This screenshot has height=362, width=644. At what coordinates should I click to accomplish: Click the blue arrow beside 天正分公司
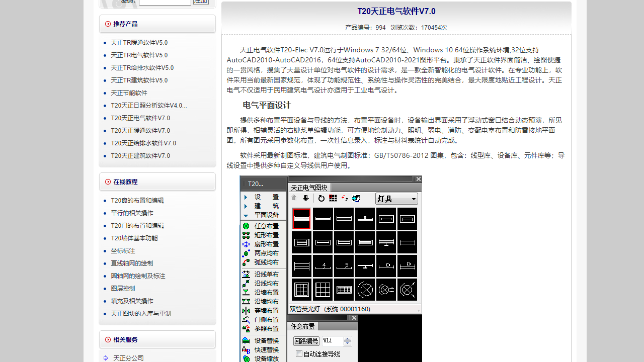tap(106, 358)
